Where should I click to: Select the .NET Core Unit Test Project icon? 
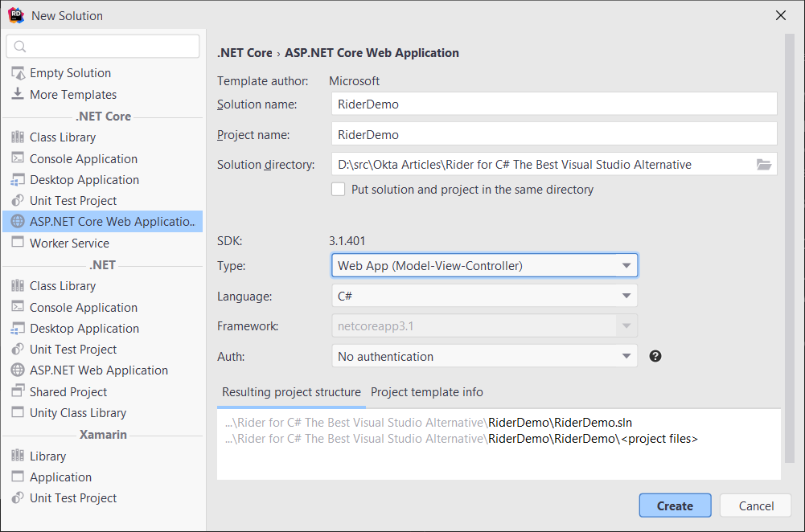18,201
